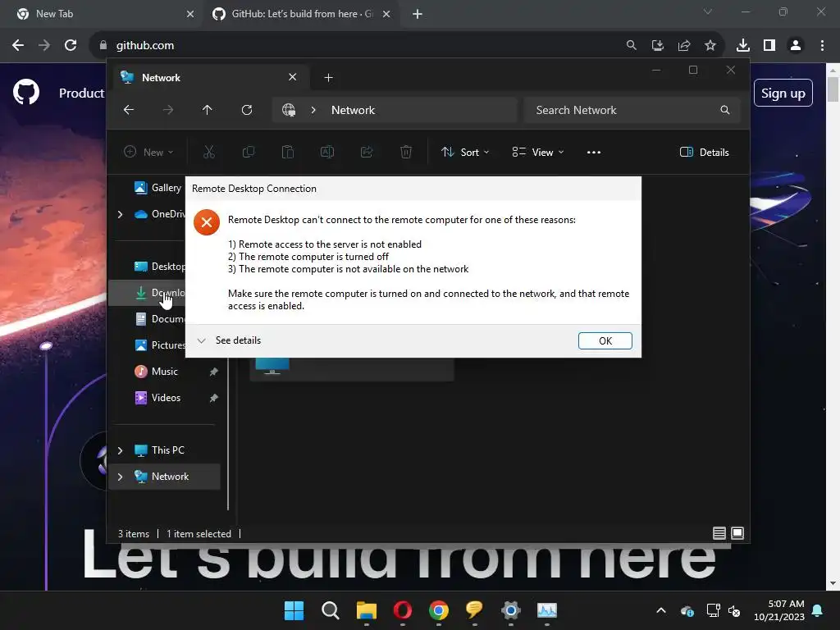This screenshot has width=840, height=630.
Task: Unpin Videos via its pin icon
Action: [214, 398]
